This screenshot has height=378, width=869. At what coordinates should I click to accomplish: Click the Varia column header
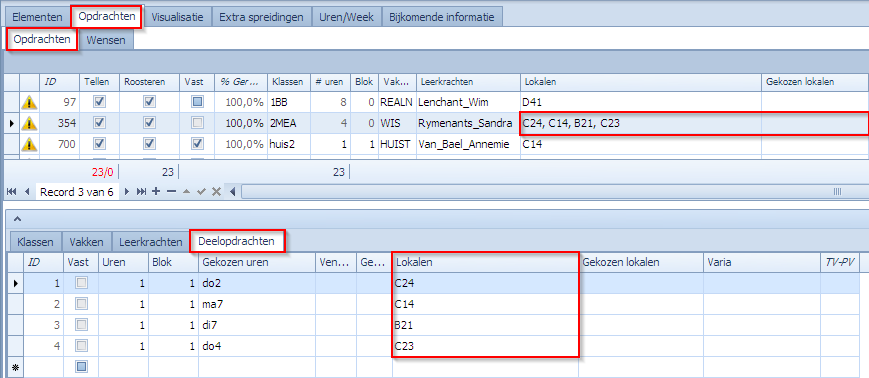point(762,262)
